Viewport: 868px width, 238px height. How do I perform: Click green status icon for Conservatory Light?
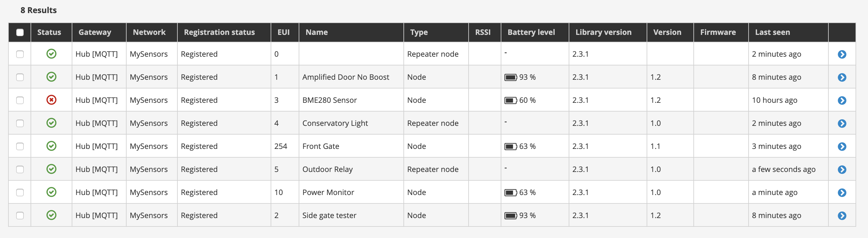(51, 123)
